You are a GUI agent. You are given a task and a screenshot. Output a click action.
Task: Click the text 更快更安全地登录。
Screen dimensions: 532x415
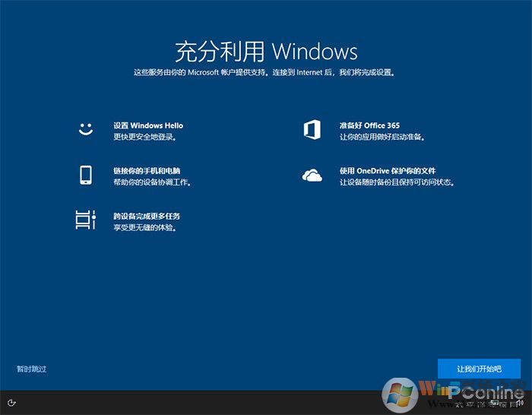click(145, 137)
